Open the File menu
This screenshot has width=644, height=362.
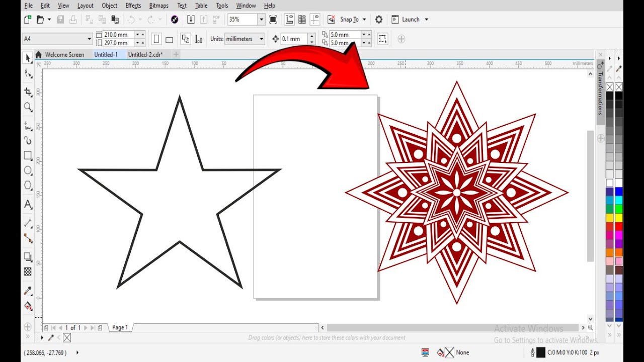(29, 6)
